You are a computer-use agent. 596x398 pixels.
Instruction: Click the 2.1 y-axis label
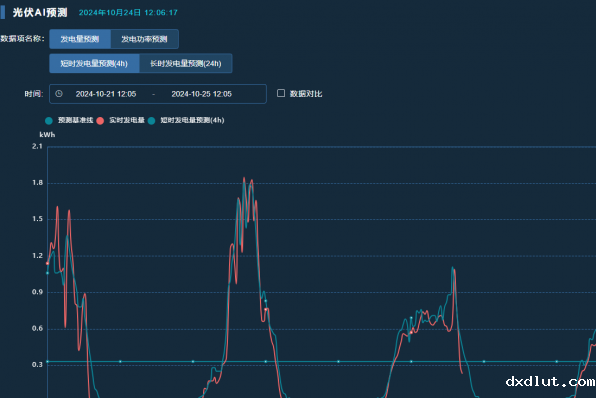point(37,146)
